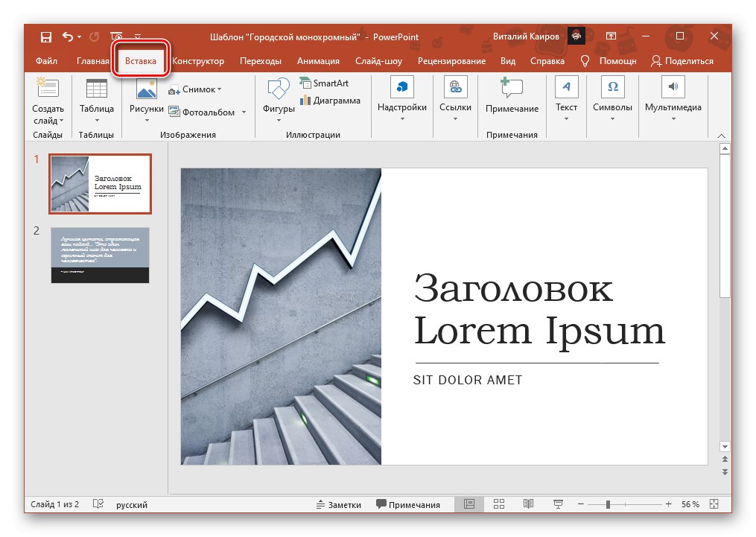756x537 pixels.
Task: Click the SmartArt icon
Action: (x=305, y=83)
